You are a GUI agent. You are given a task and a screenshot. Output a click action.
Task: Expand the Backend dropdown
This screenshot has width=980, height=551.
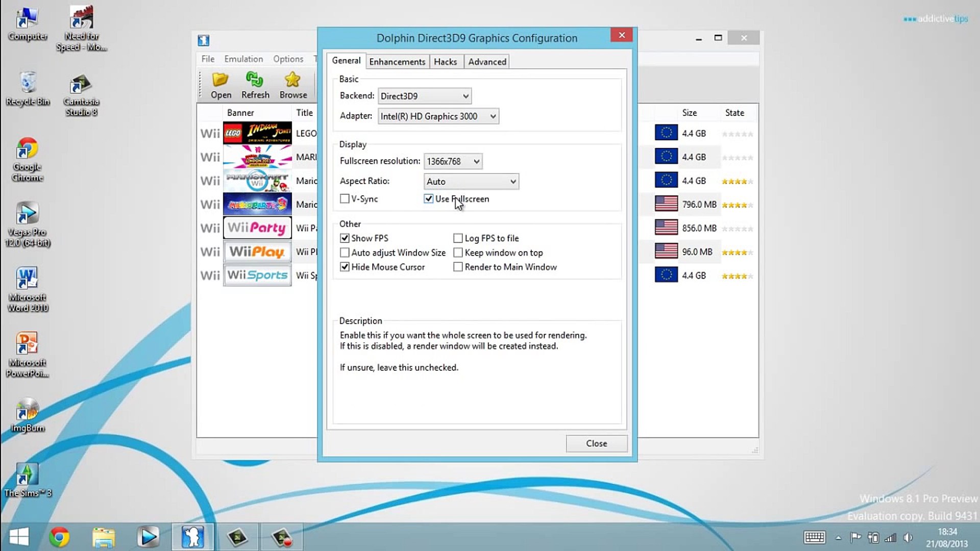(x=425, y=96)
